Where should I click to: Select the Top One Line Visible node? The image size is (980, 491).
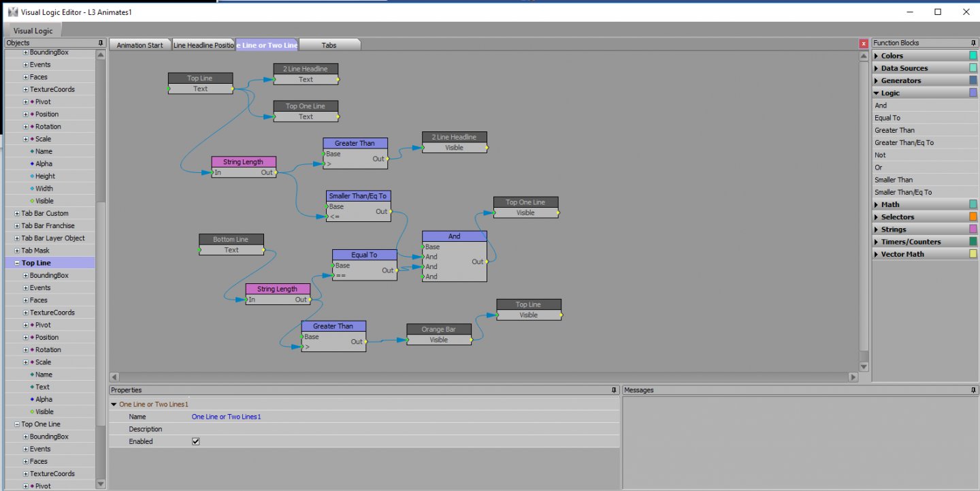(526, 208)
